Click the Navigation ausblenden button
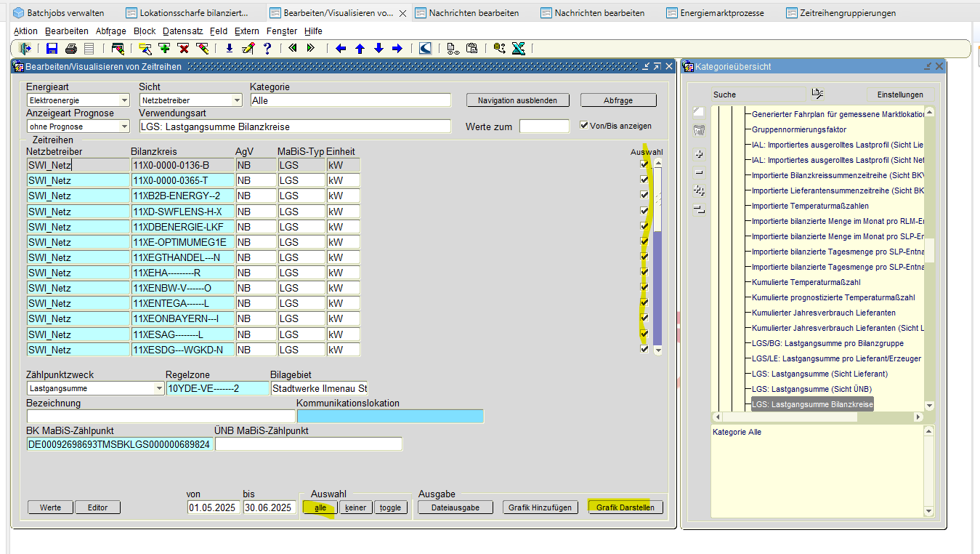 point(517,100)
